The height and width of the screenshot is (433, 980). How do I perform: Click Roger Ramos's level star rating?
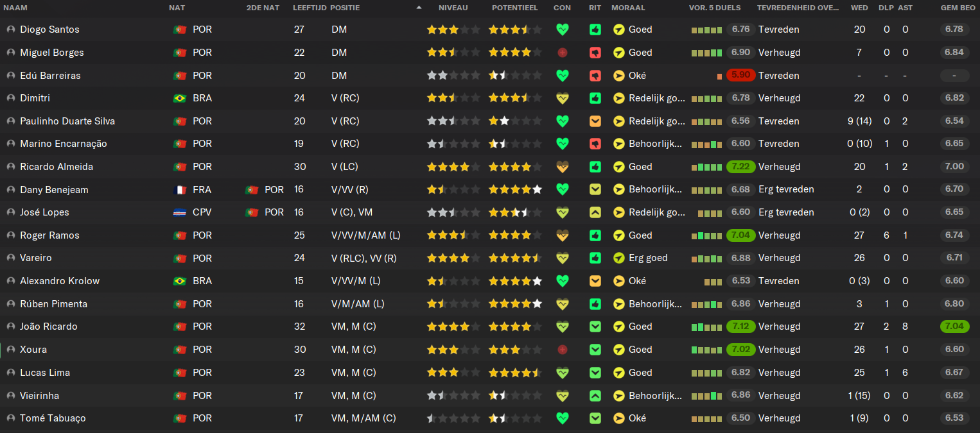click(453, 235)
